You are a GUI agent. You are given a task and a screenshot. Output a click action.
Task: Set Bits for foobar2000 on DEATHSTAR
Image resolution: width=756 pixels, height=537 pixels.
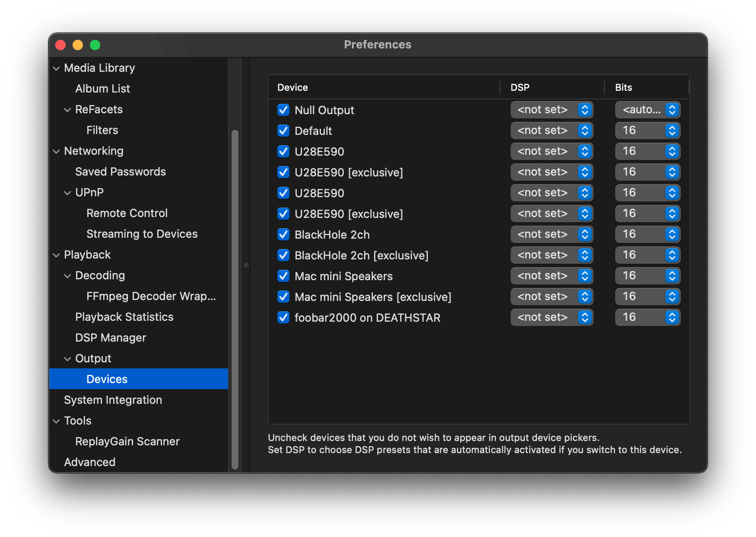pos(648,317)
